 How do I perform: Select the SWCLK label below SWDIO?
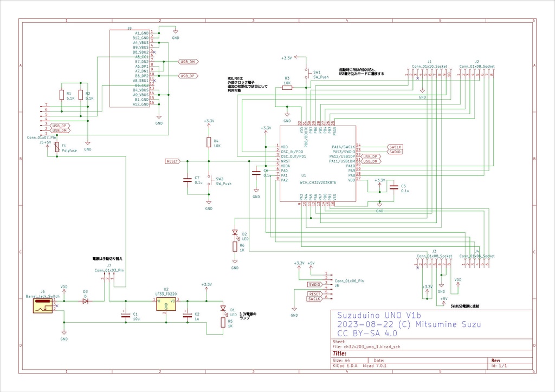pyautogui.click(x=314, y=297)
